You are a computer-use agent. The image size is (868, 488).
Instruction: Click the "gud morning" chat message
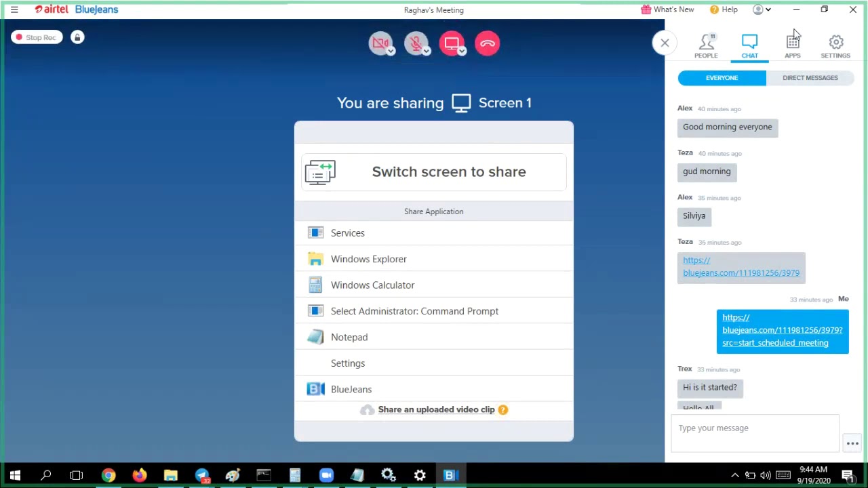pos(707,171)
